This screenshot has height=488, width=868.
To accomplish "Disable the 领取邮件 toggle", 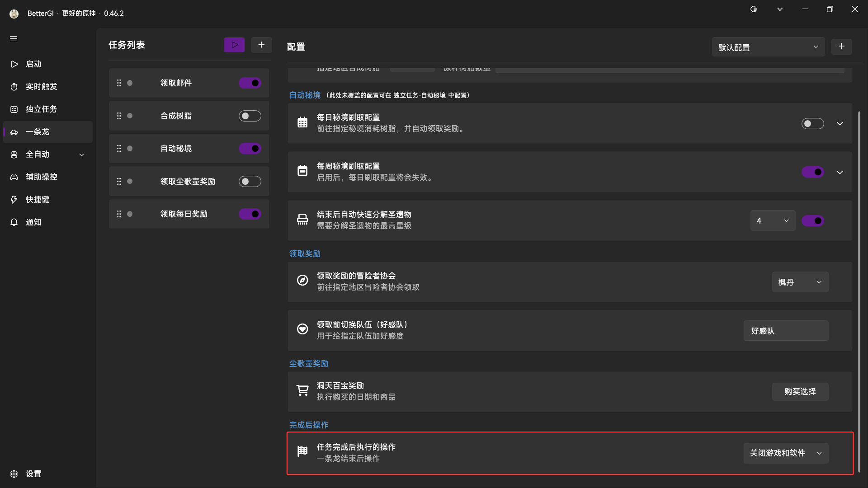I will (x=250, y=83).
